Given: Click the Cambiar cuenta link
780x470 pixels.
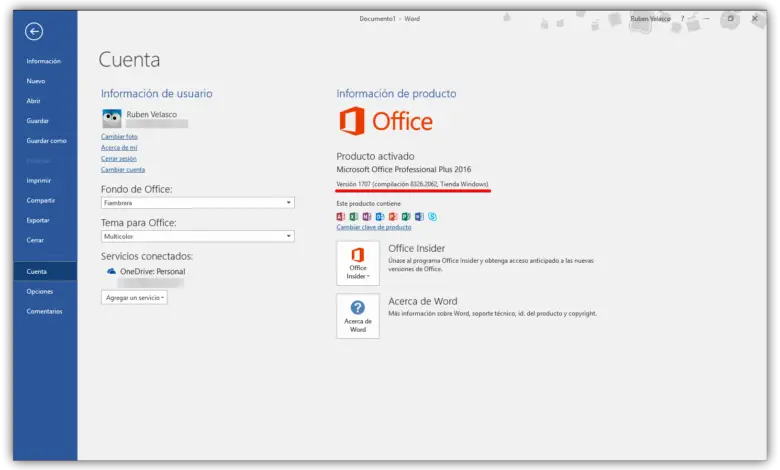Looking at the screenshot, I should pos(123,169).
